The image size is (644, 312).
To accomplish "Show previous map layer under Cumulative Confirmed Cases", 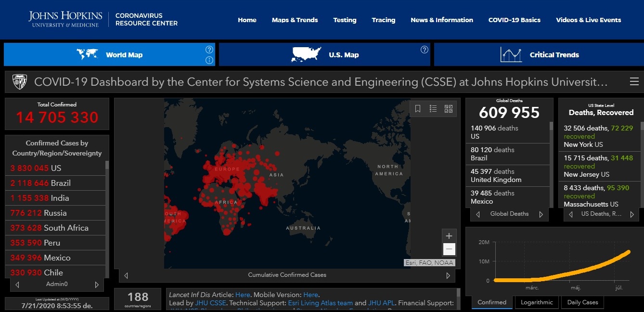I will [x=126, y=275].
